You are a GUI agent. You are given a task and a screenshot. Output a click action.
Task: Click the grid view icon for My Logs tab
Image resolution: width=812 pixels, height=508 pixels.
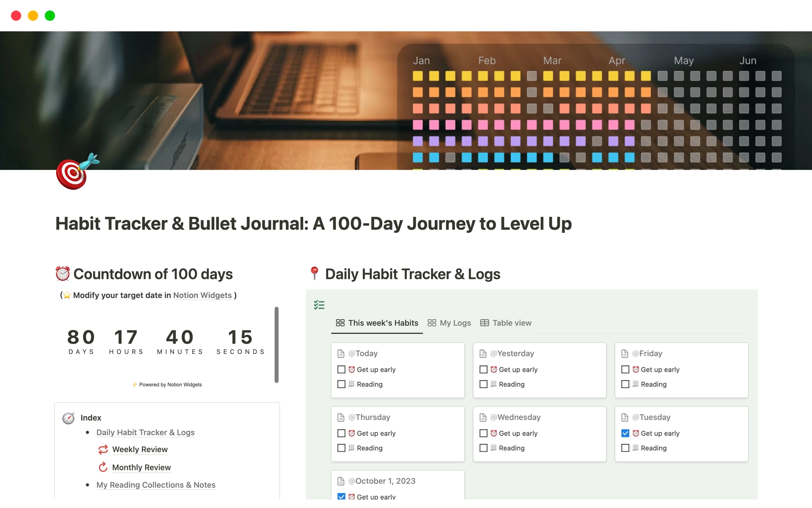coord(431,323)
